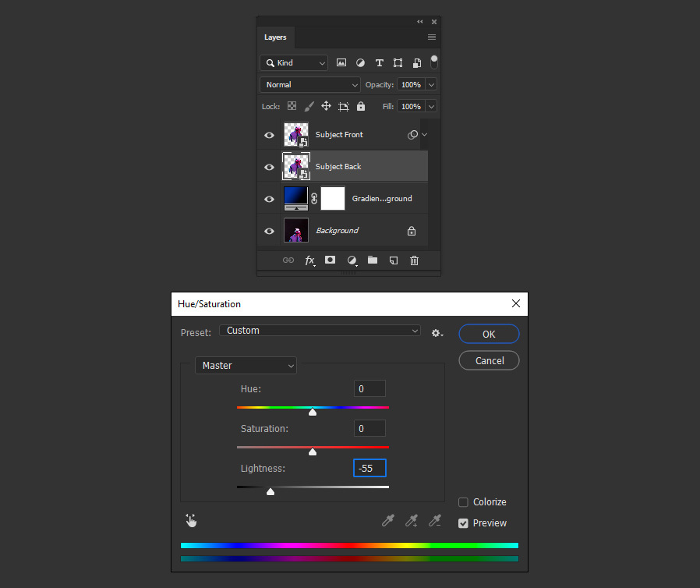This screenshot has width=700, height=588.
Task: Lock position move icon
Action: 326,106
